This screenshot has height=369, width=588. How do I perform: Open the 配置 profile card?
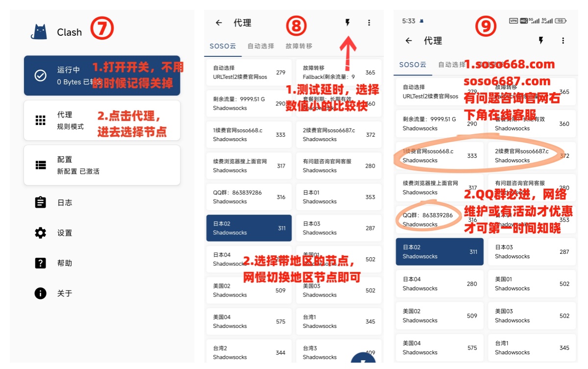point(102,165)
